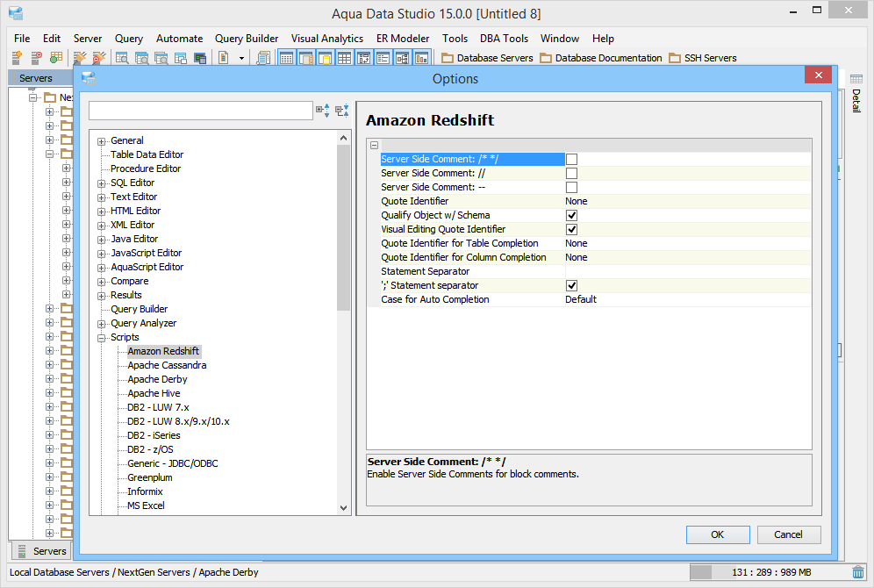The height and width of the screenshot is (588, 874).
Task: Open the File menu
Action: (22, 39)
